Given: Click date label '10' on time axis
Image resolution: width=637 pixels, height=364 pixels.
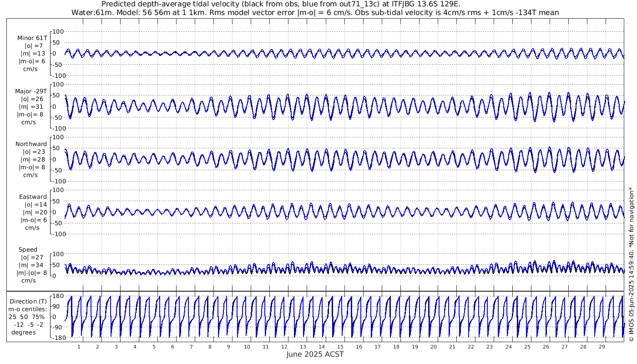Looking at the screenshot, I should (247, 347).
